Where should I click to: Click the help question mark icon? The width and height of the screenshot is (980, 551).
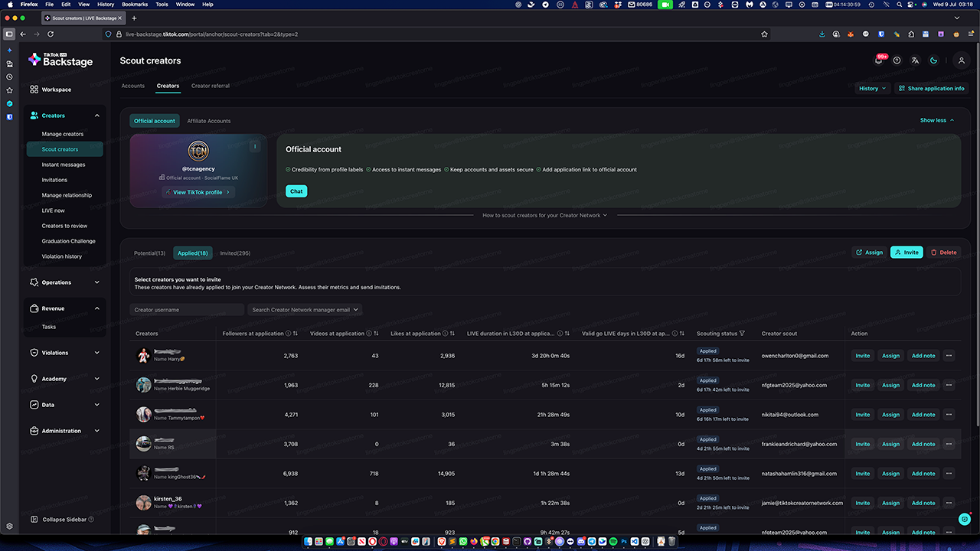[897, 61]
